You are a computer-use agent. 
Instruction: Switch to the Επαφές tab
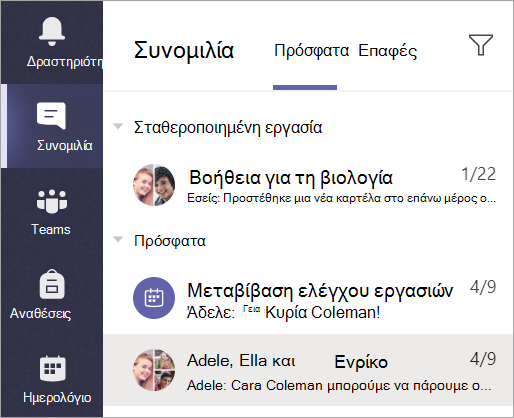[x=387, y=51]
